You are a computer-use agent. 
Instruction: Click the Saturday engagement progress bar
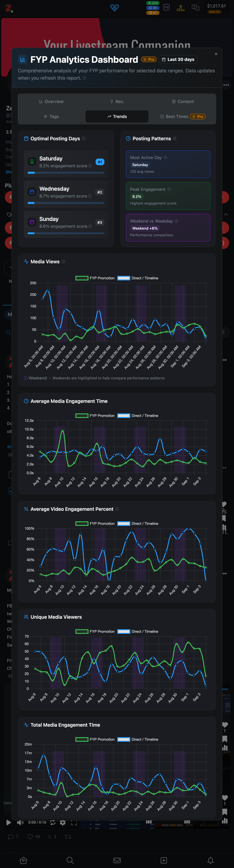coord(66,173)
